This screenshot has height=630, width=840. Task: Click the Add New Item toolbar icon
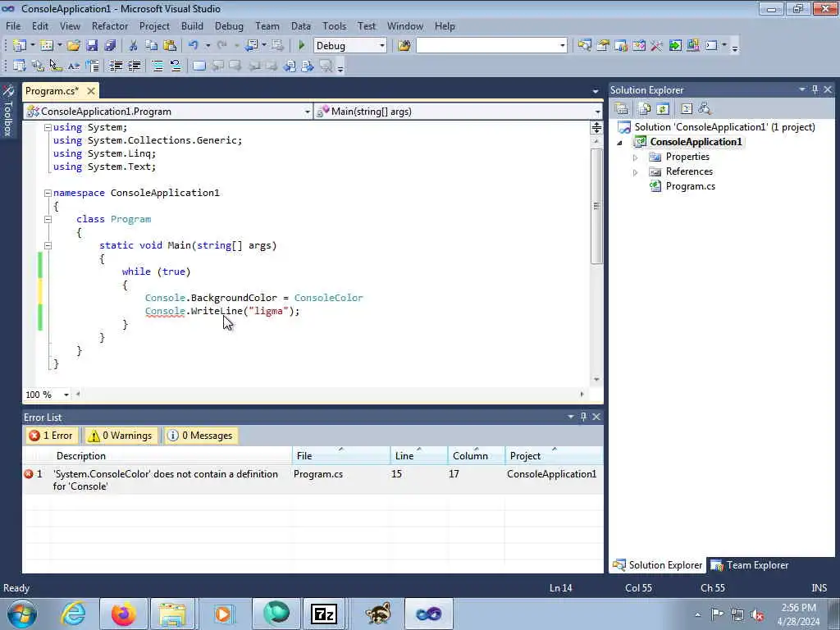point(47,46)
